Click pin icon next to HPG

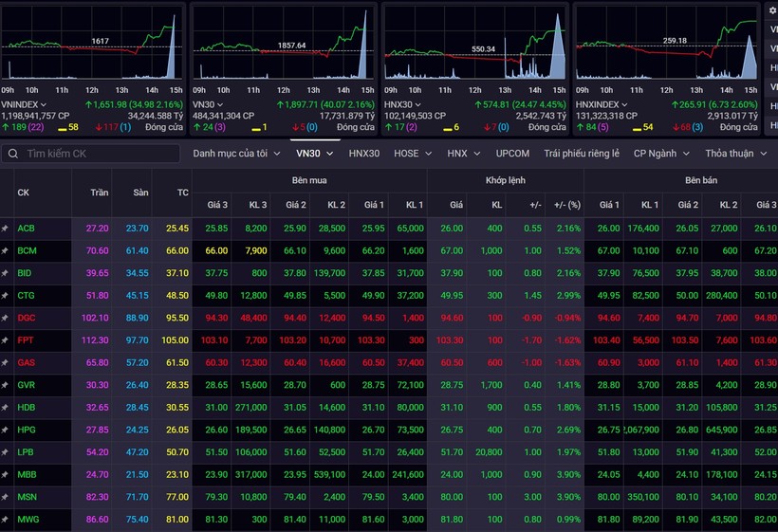(5, 431)
